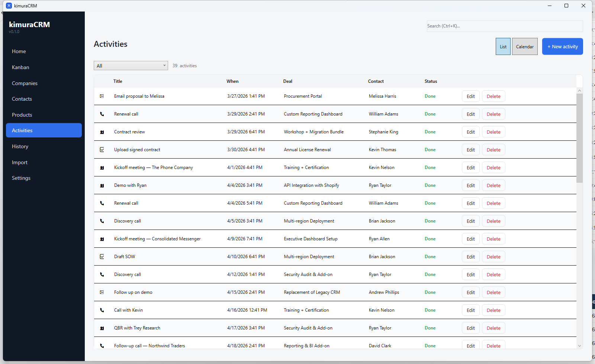Edit the Discovery call for Security Audit

470,274
